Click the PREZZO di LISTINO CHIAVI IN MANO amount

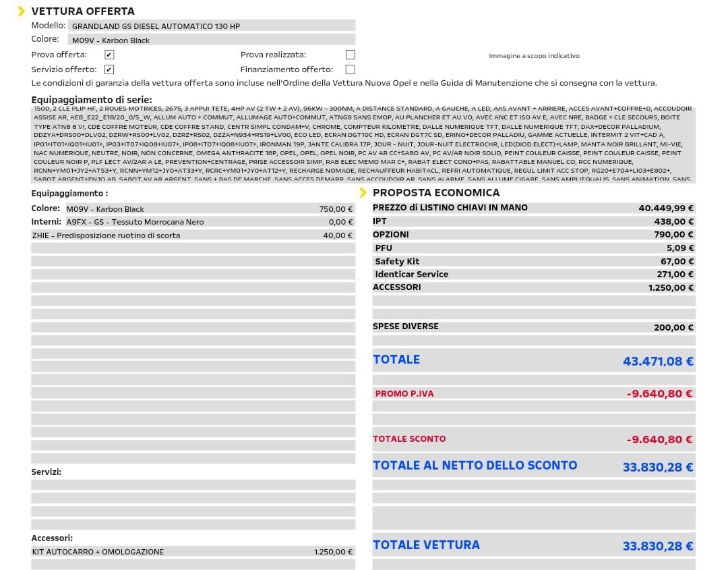pyautogui.click(x=666, y=208)
